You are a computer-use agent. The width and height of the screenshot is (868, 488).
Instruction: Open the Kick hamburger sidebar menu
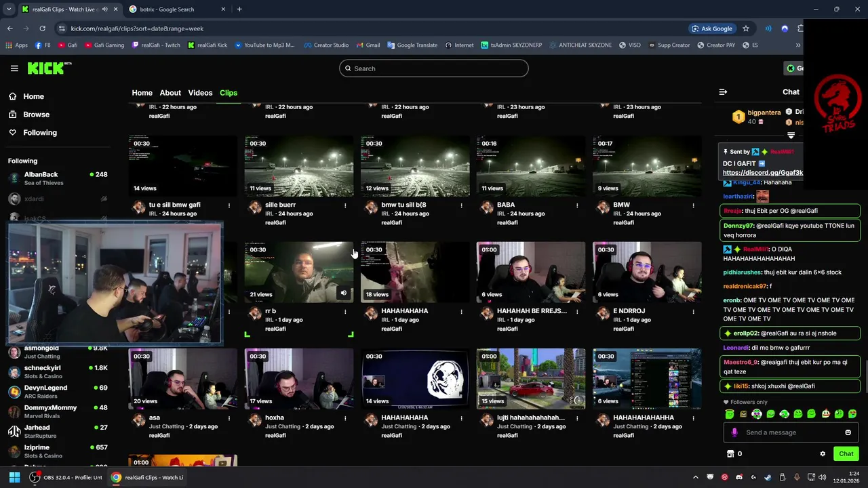(14, 68)
